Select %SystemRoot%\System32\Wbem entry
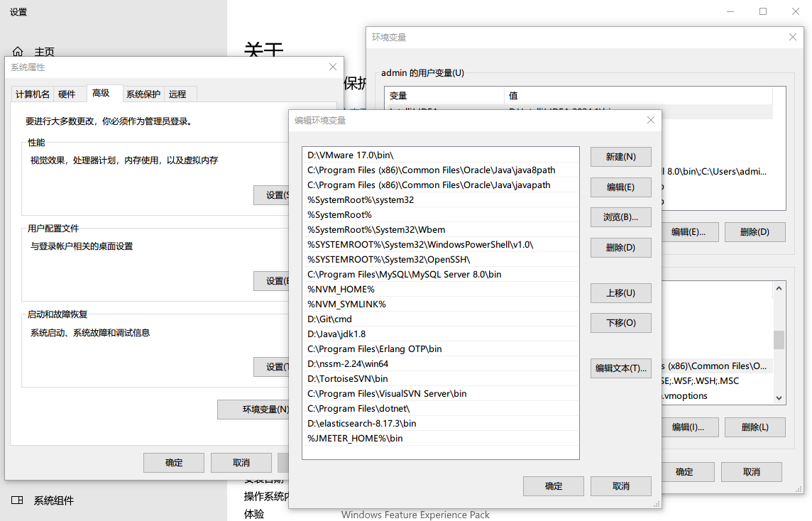This screenshot has height=521, width=812. click(x=441, y=230)
